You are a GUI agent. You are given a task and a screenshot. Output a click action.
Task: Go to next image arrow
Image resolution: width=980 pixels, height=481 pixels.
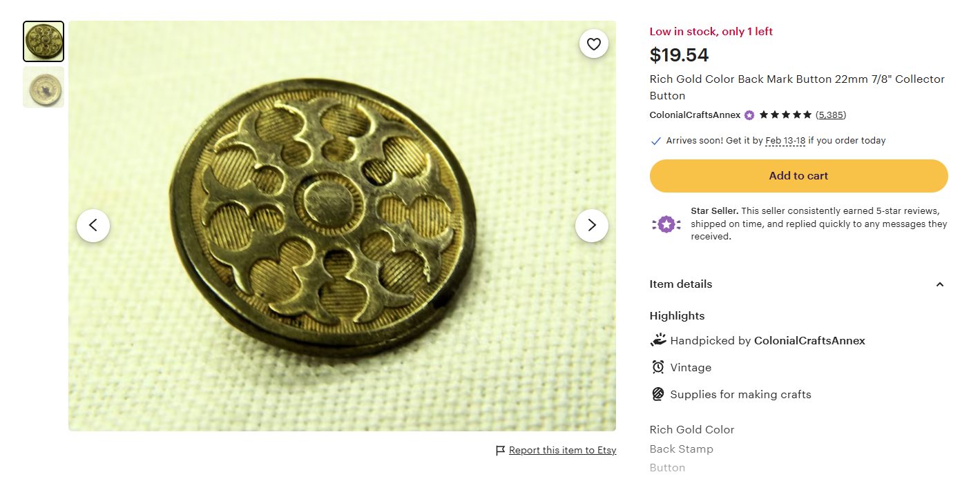coord(592,226)
